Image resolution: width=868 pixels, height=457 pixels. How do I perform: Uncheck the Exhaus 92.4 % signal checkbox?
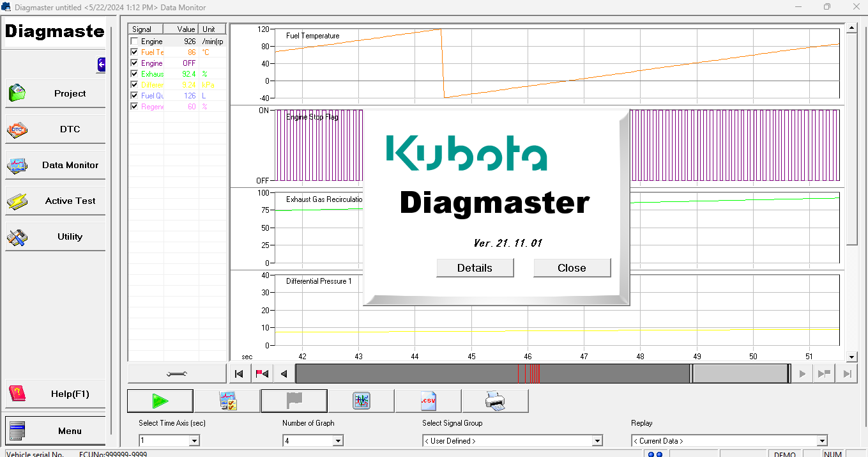[134, 74]
